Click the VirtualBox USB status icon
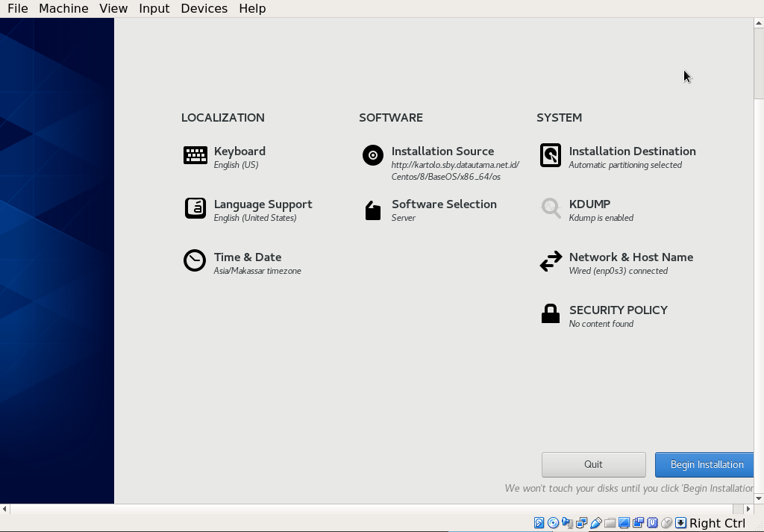The image size is (764, 532). point(595,523)
